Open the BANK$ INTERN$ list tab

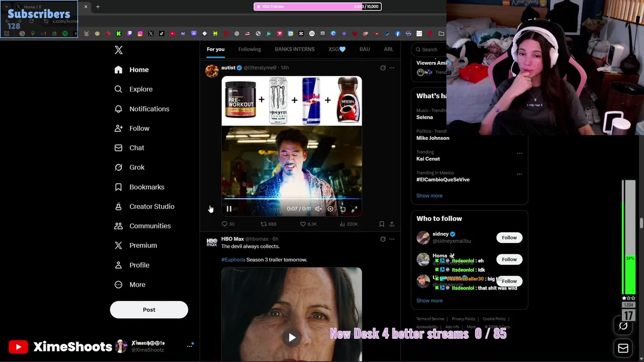coord(294,49)
